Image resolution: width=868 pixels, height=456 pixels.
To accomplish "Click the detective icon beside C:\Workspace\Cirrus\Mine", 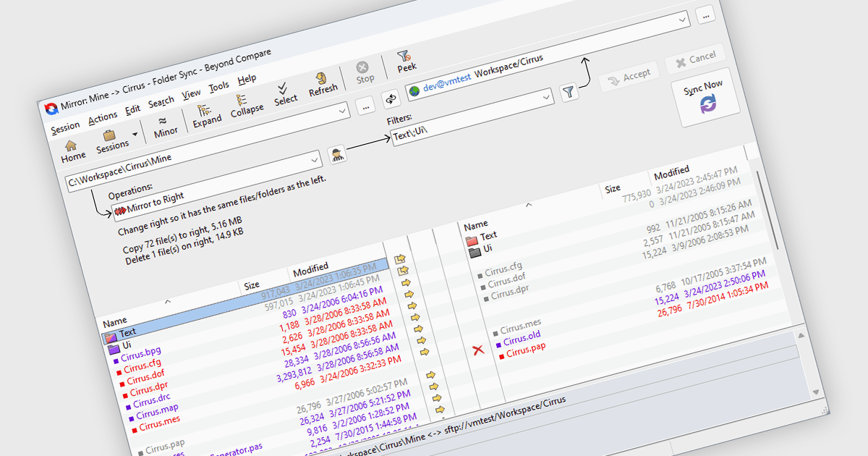I will coord(337,153).
